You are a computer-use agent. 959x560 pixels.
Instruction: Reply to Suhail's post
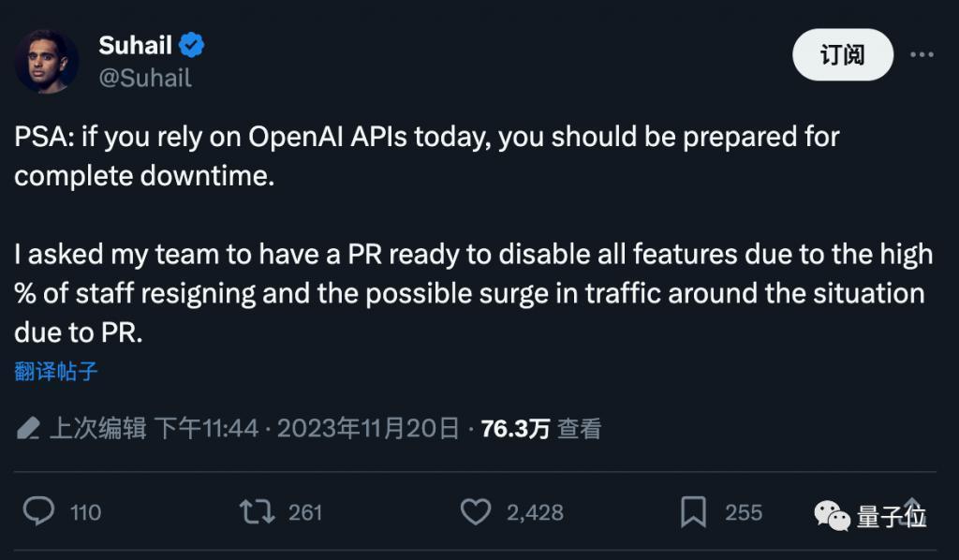pyautogui.click(x=37, y=512)
